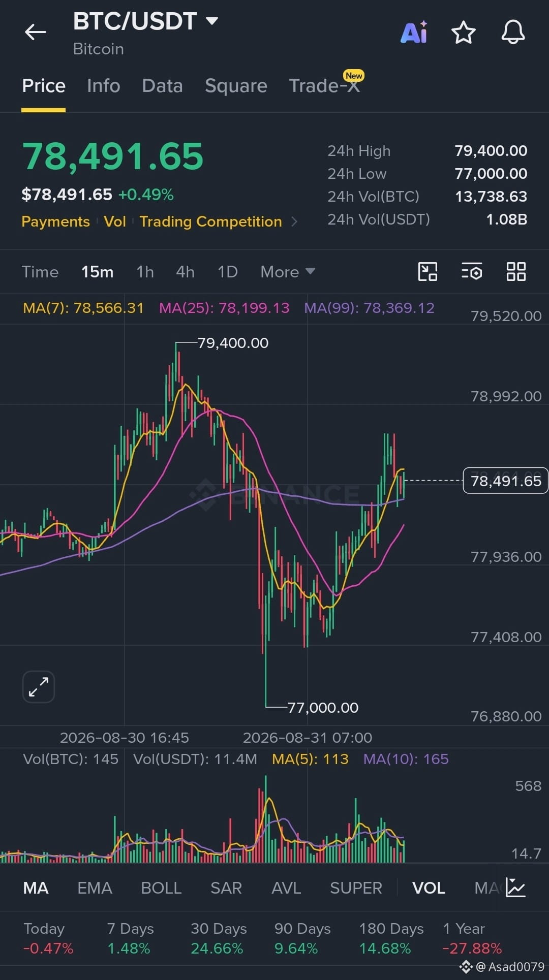Toggle the AVL indicator

click(286, 888)
